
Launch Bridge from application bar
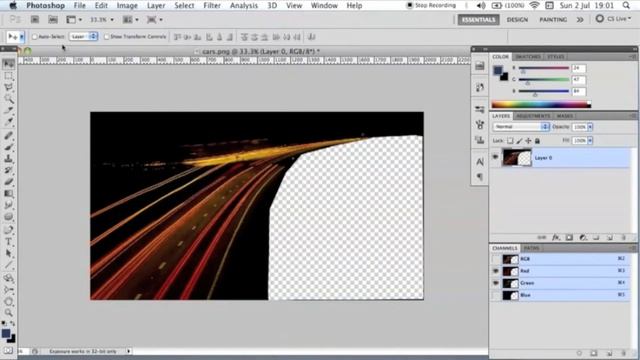pyautogui.click(x=35, y=20)
